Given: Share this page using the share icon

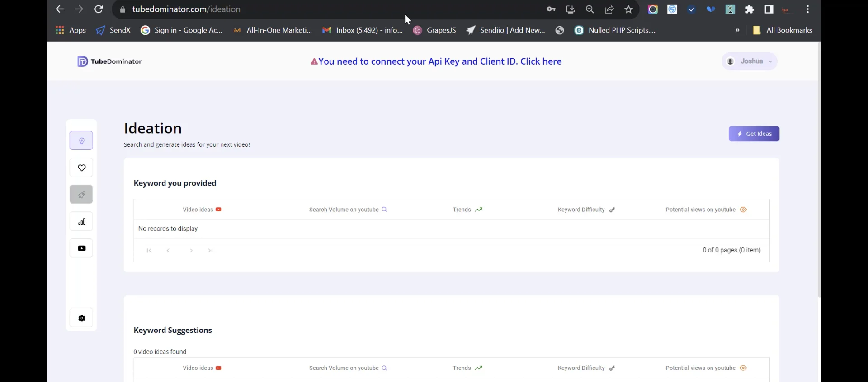Looking at the screenshot, I should (609, 9).
